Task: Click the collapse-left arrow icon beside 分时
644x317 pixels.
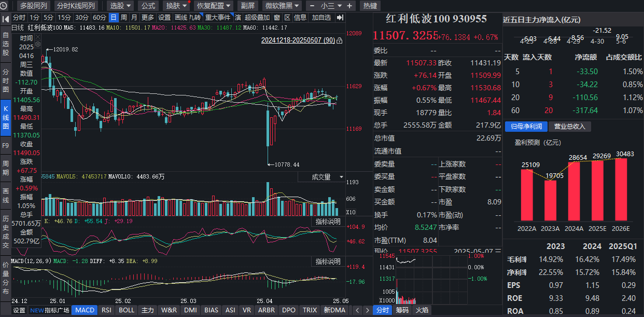Action: (5, 18)
